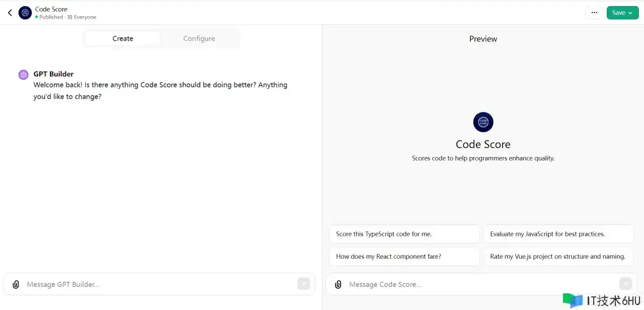Attach a file in Code Score preview
This screenshot has width=644, height=310.
pyautogui.click(x=338, y=284)
